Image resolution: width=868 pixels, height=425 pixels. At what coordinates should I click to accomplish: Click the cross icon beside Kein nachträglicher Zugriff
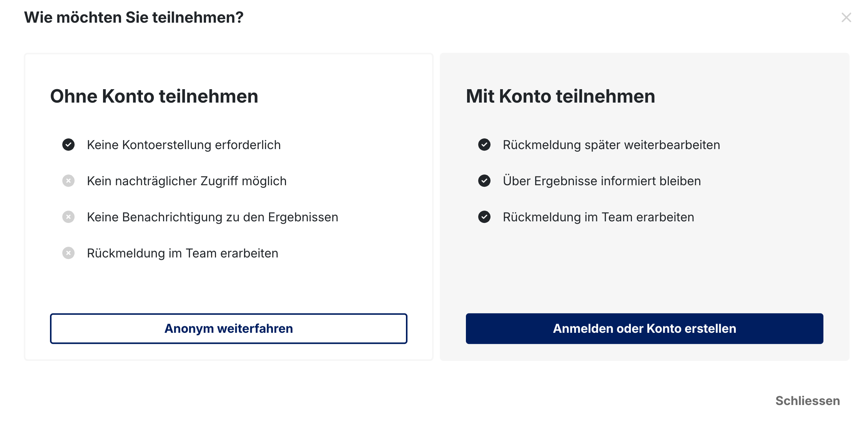(x=68, y=181)
